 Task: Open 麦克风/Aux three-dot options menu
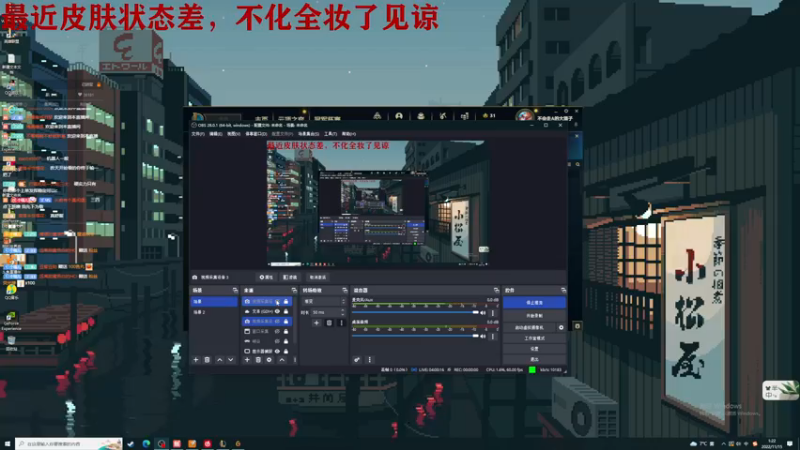pos(493,312)
